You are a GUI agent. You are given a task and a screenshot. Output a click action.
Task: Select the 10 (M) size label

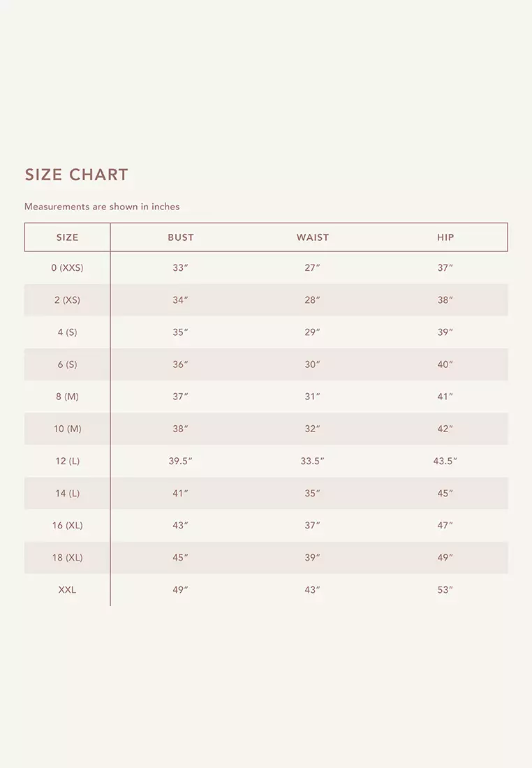(x=68, y=429)
